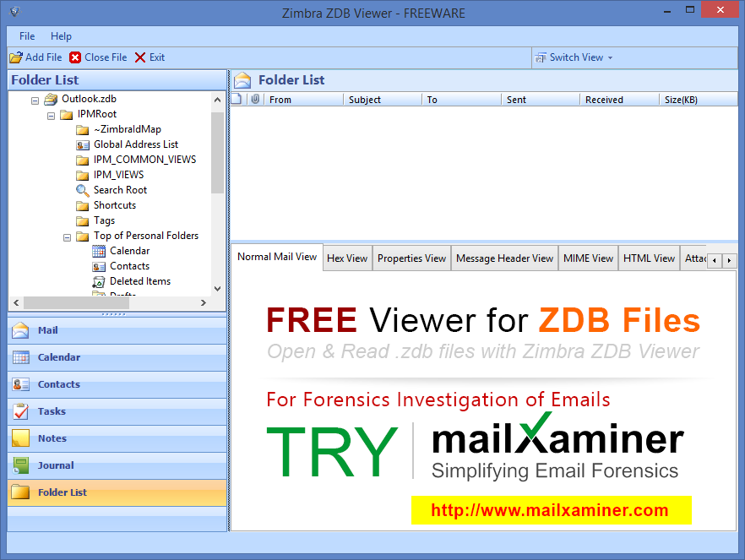The image size is (745, 560).
Task: Click the Tags folder icon
Action: coord(83,220)
